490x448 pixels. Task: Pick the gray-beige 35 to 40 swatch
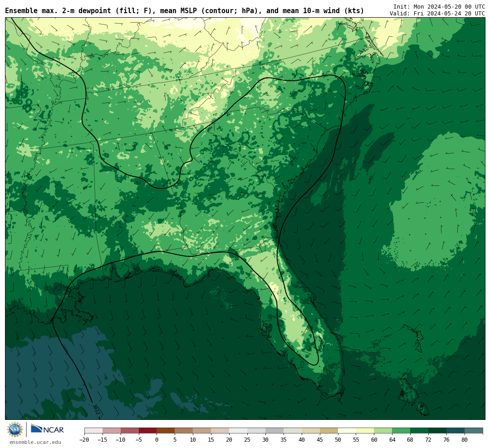(293, 431)
